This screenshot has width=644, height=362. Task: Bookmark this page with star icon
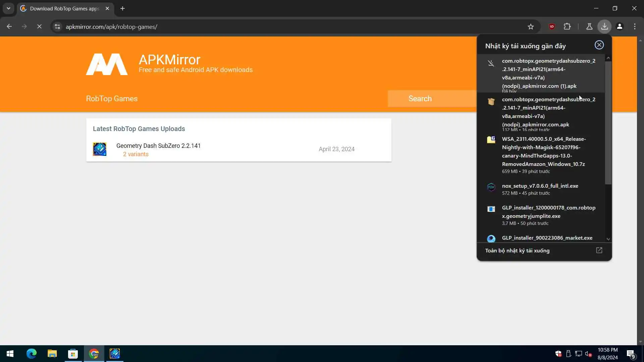tap(531, 26)
